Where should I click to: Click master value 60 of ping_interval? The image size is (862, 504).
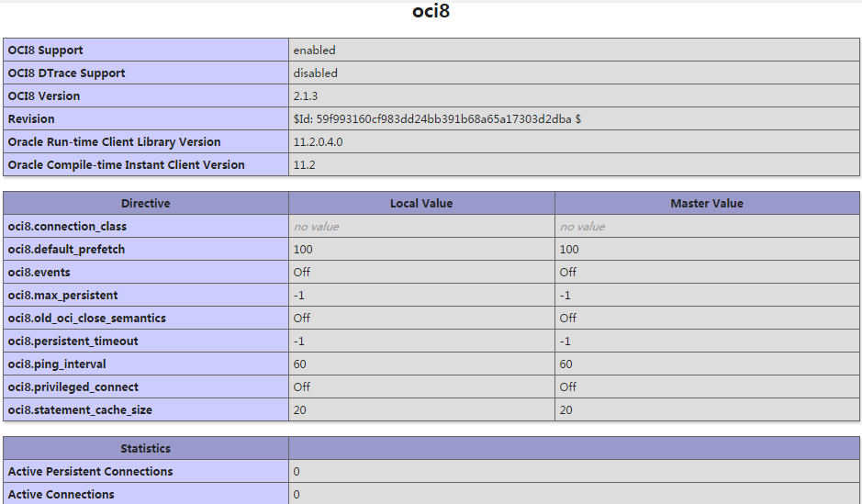[566, 364]
